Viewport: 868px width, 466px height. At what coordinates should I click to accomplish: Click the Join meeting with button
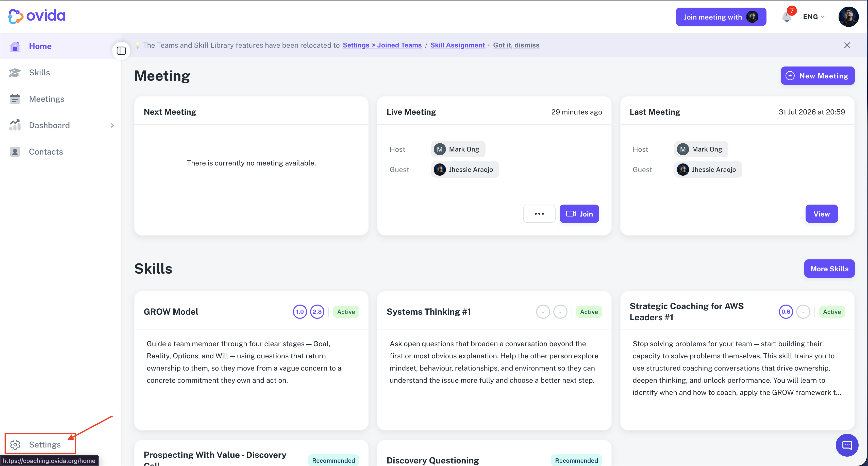[x=721, y=17]
